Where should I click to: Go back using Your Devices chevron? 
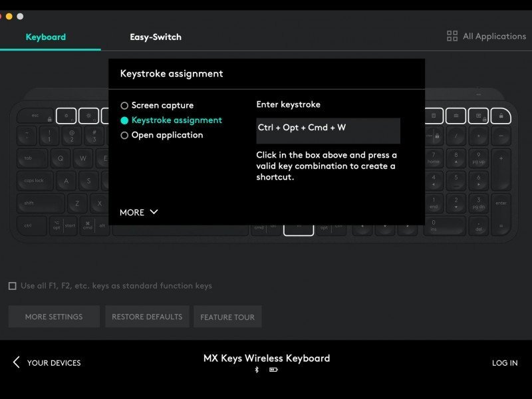[x=17, y=362]
